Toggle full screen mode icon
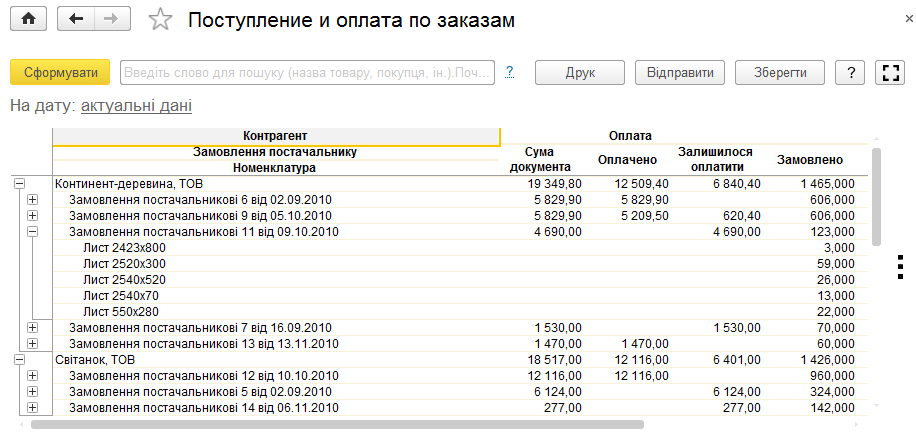The width and height of the screenshot is (916, 438). pos(890,73)
